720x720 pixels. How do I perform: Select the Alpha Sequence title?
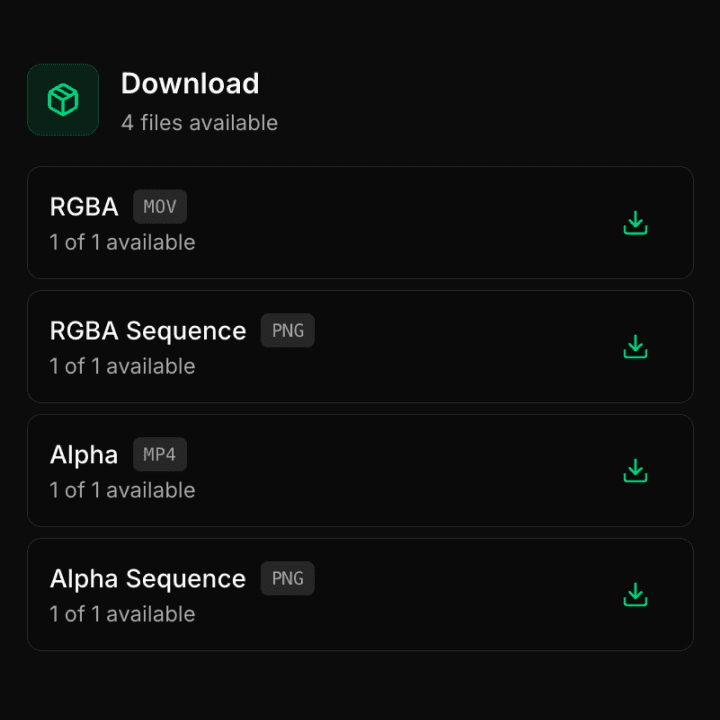pyautogui.click(x=148, y=579)
